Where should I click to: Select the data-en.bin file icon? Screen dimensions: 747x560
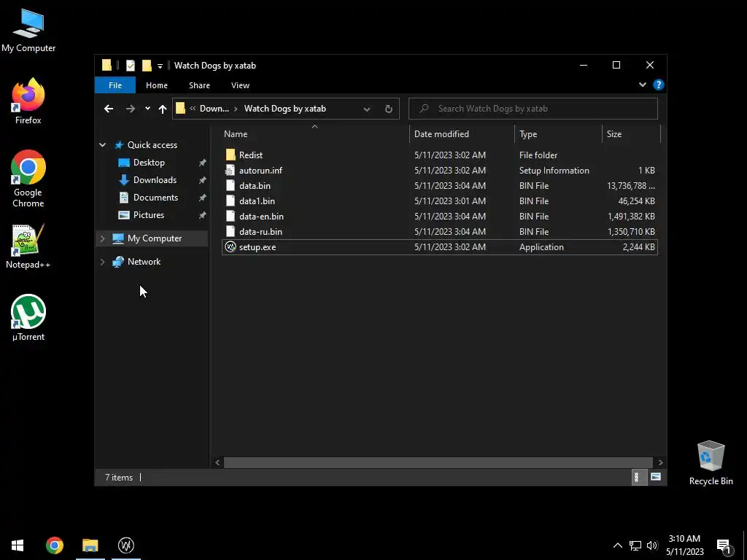[231, 216]
